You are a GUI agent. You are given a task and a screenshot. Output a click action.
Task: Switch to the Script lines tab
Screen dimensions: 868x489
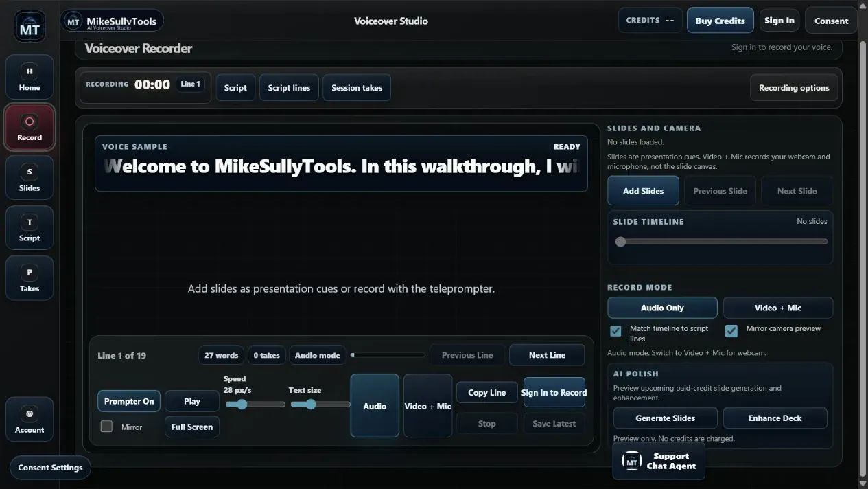pyautogui.click(x=289, y=88)
